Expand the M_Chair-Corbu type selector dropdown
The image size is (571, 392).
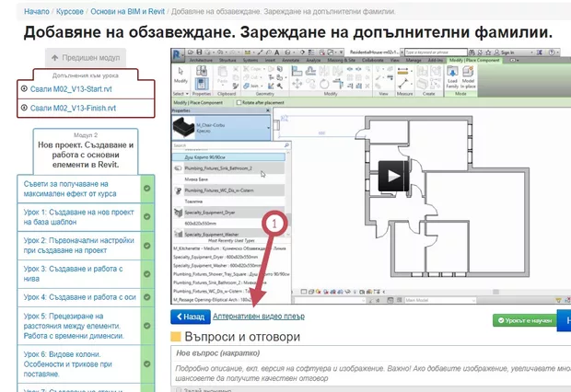(x=268, y=128)
